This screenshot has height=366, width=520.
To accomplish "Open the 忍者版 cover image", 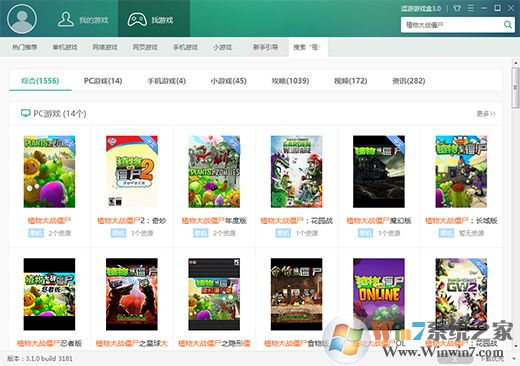I will tap(49, 294).
